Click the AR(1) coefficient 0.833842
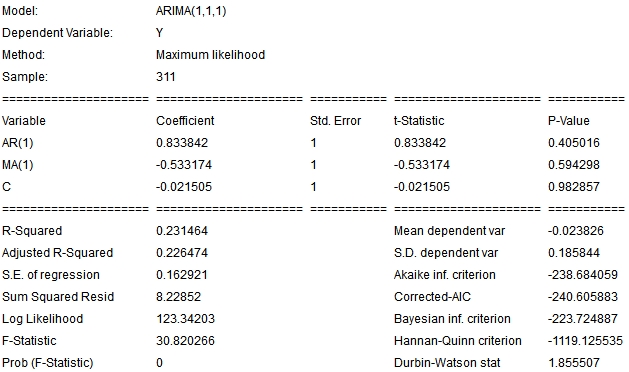The image size is (629, 372). [x=182, y=143]
